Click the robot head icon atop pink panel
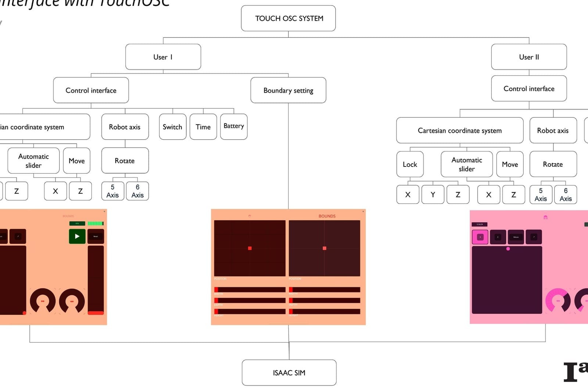This screenshot has height=392, width=588. tap(545, 217)
